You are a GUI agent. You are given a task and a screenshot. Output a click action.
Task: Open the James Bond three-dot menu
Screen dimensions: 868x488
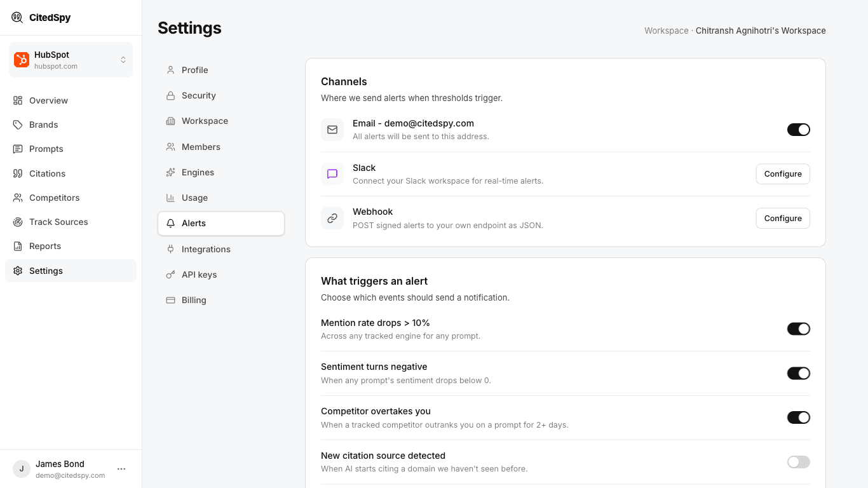tap(121, 469)
